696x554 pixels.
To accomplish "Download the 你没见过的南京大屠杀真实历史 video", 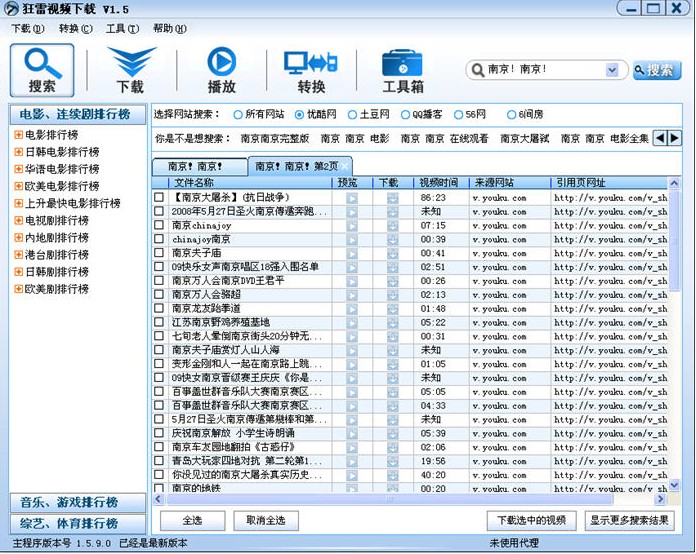I will [392, 475].
